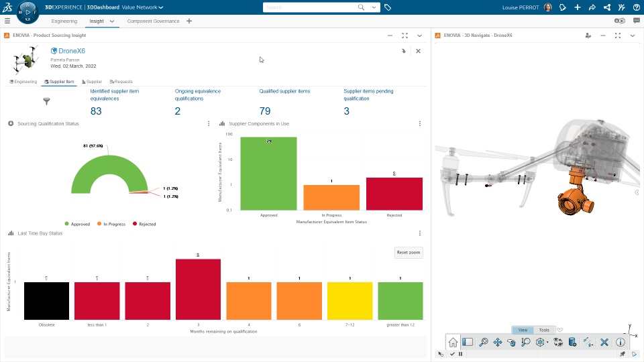Click the Fit All In zoom icon
Image resolution: width=644 pixels, height=362 pixels.
[484, 342]
